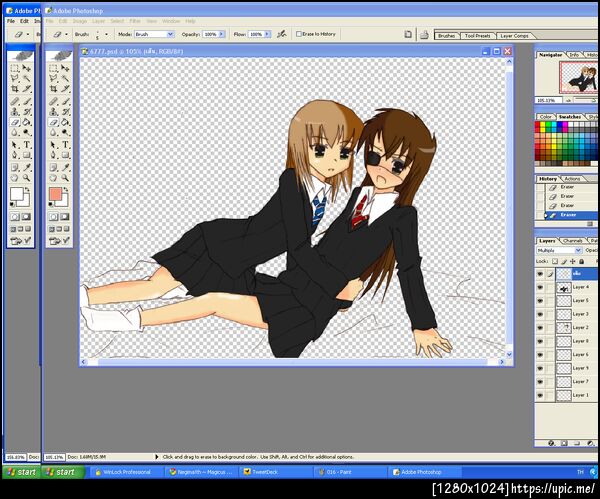600x499 pixels.
Task: Select the Rectangular Marquee tool beside salmon-swatch toolbox
Action: pos(53,68)
